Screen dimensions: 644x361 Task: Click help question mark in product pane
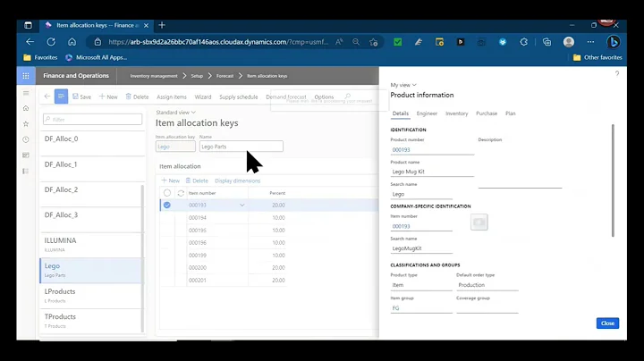coord(617,73)
